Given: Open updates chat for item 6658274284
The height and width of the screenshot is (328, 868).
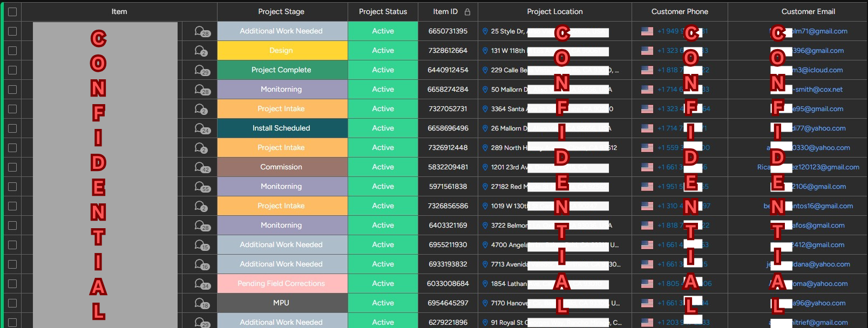Looking at the screenshot, I should [x=202, y=90].
